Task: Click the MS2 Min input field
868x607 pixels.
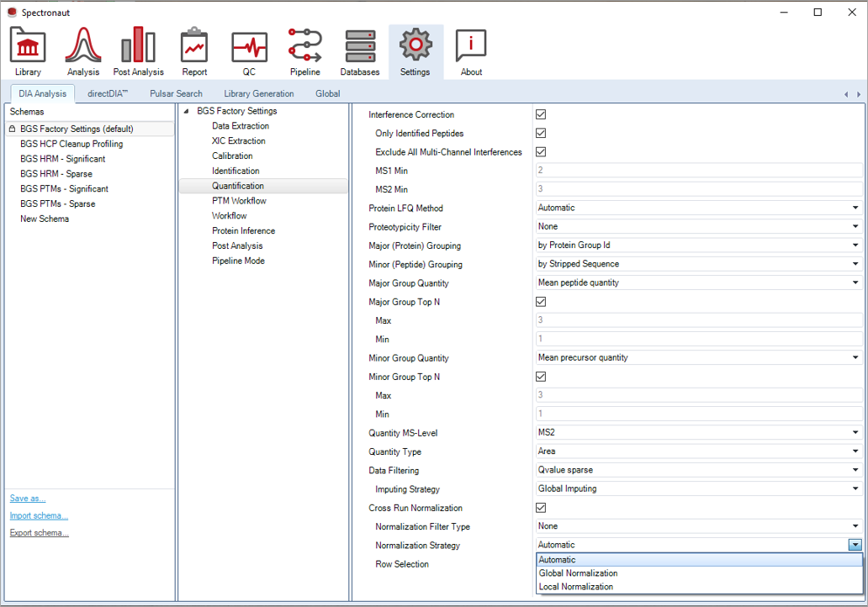Action: (699, 189)
